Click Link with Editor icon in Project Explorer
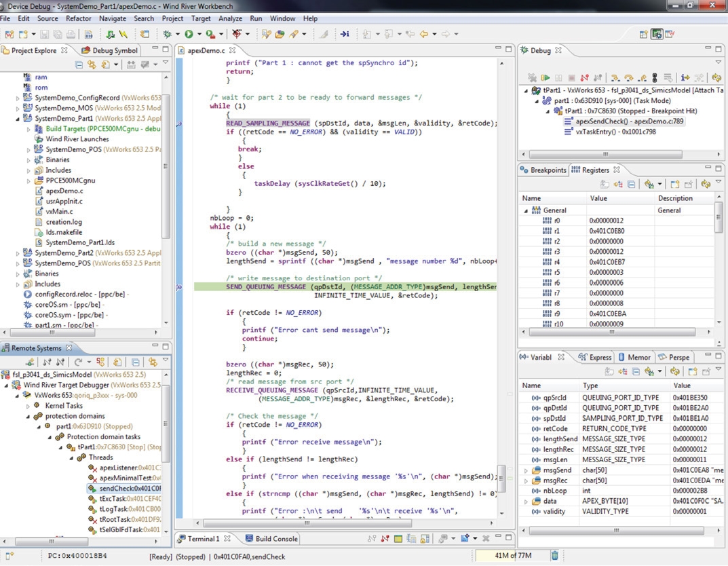The image size is (728, 566). [92, 64]
